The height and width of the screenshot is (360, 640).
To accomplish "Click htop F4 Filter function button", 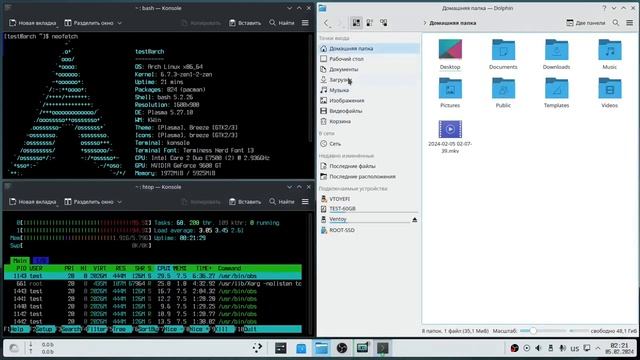I will tap(96, 329).
